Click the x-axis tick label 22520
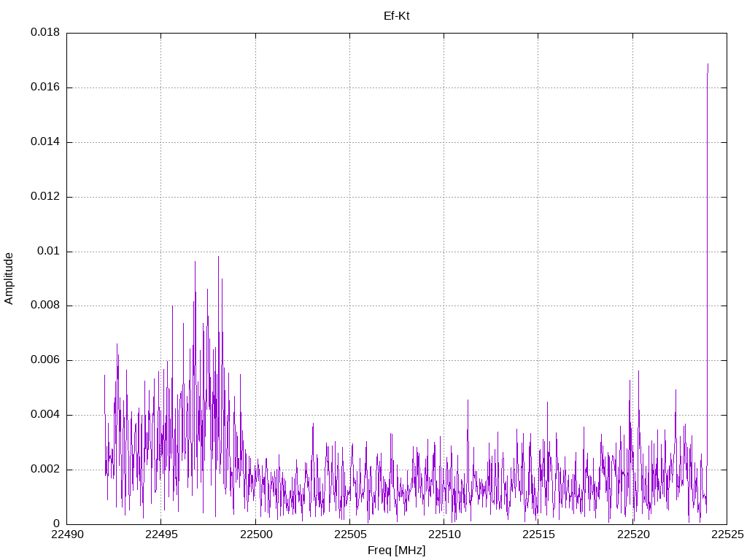Viewport: 747px width, 560px height. [x=633, y=534]
